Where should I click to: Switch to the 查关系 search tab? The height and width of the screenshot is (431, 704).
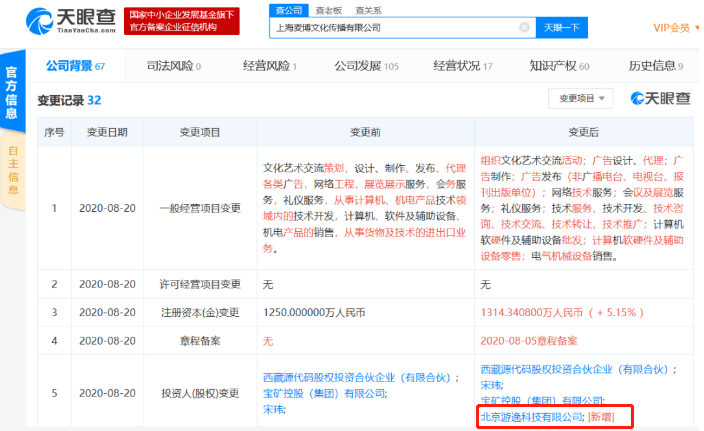pos(368,10)
